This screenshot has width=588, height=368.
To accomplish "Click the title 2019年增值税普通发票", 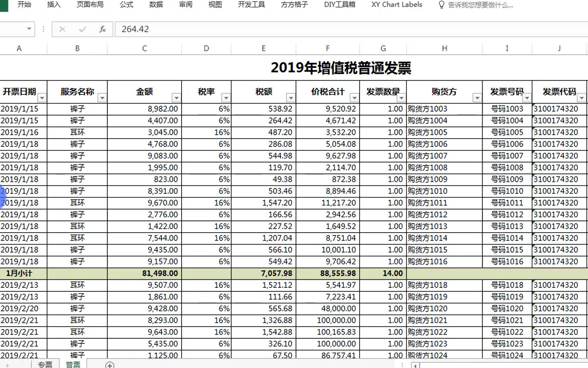I will tap(341, 68).
